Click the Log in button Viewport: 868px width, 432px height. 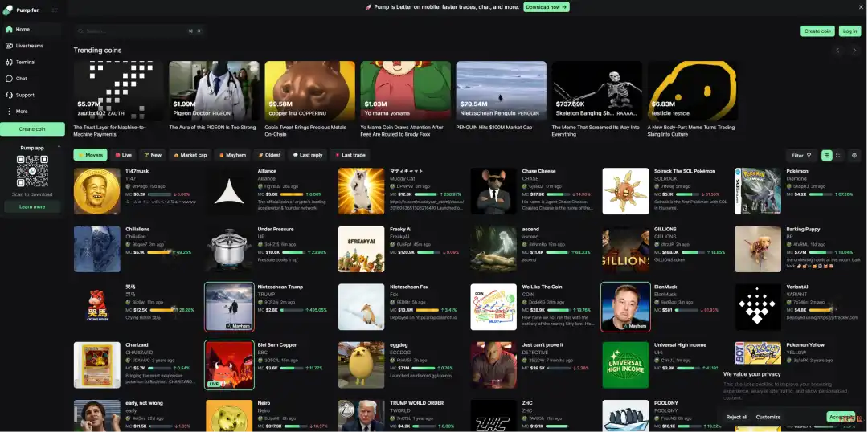click(x=850, y=31)
